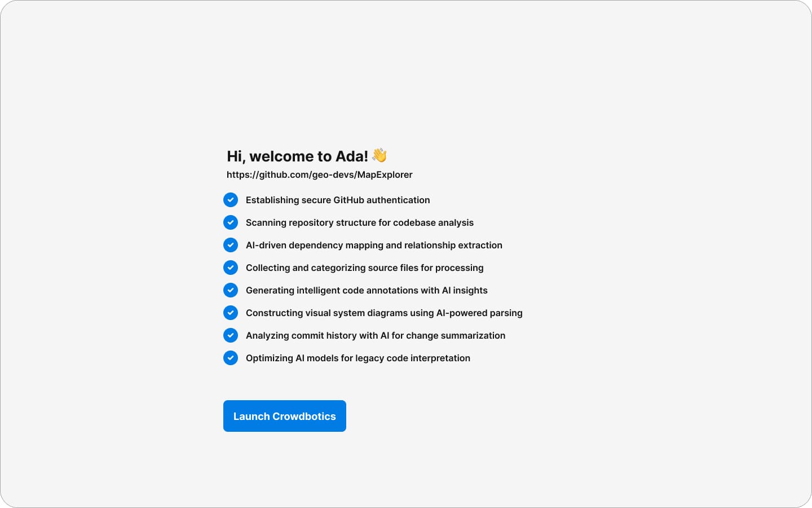Click checkmark for Optimizing AI models step

point(231,358)
